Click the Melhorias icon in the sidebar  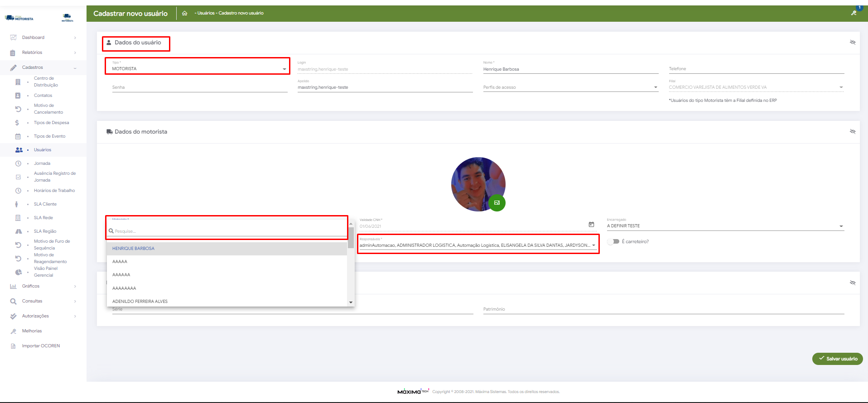[13, 331]
